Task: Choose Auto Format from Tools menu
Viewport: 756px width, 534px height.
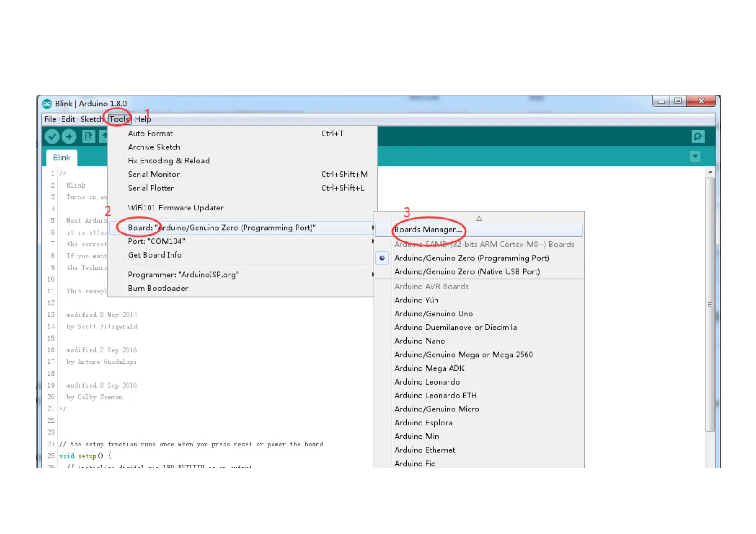Action: coord(242,133)
